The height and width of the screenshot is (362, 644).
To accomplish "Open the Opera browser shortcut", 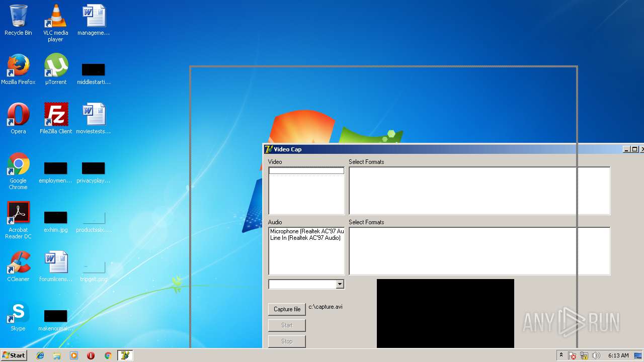I will point(18,119).
